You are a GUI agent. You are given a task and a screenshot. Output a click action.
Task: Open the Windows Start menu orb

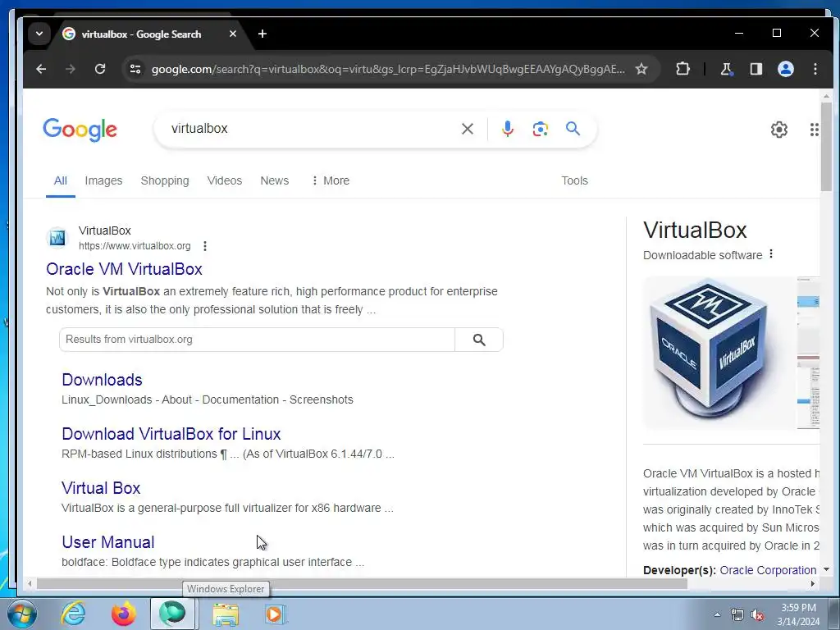(x=22, y=614)
